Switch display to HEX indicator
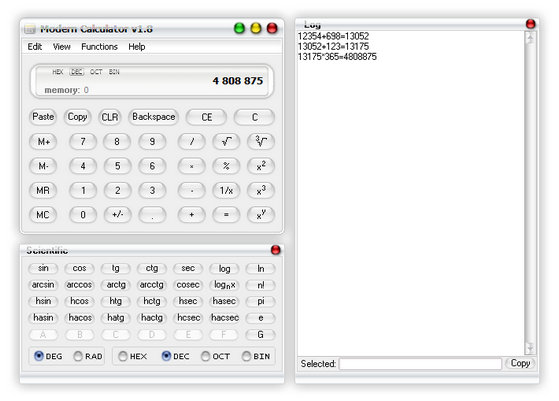The width and height of the screenshot is (559, 401). 58,72
